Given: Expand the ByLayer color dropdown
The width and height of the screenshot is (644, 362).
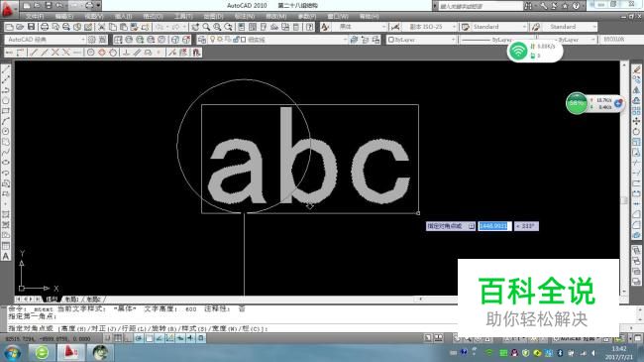Looking at the screenshot, I should coord(421,40).
